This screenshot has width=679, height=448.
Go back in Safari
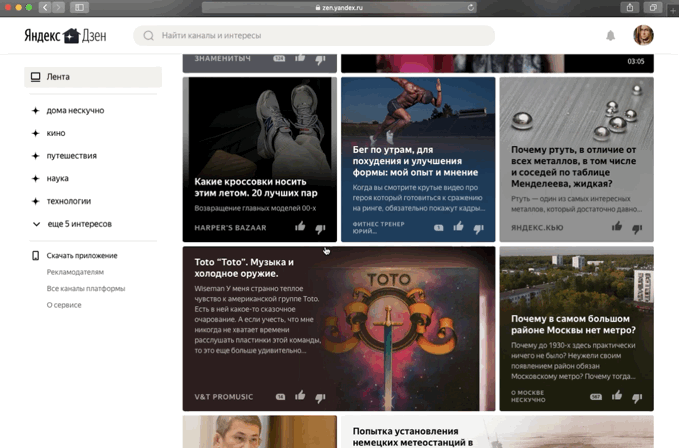45,7
